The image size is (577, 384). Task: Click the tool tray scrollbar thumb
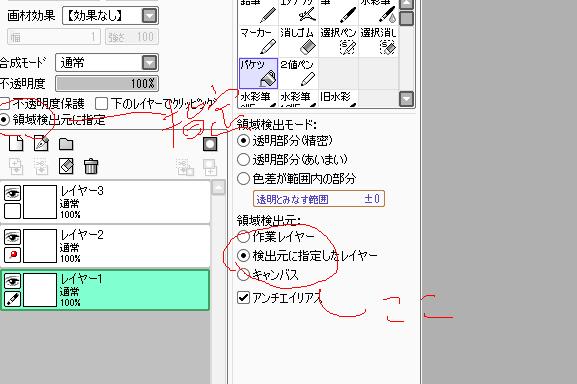point(407,18)
